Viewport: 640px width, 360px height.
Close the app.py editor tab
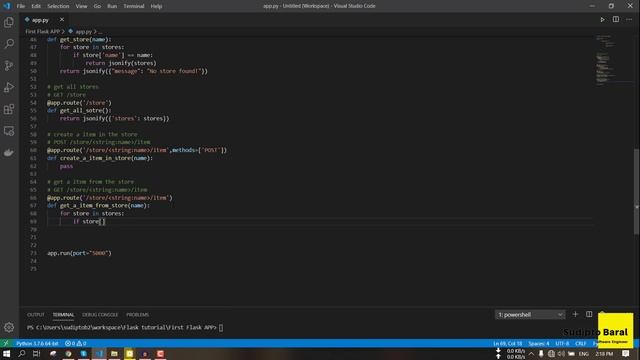pos(62,20)
